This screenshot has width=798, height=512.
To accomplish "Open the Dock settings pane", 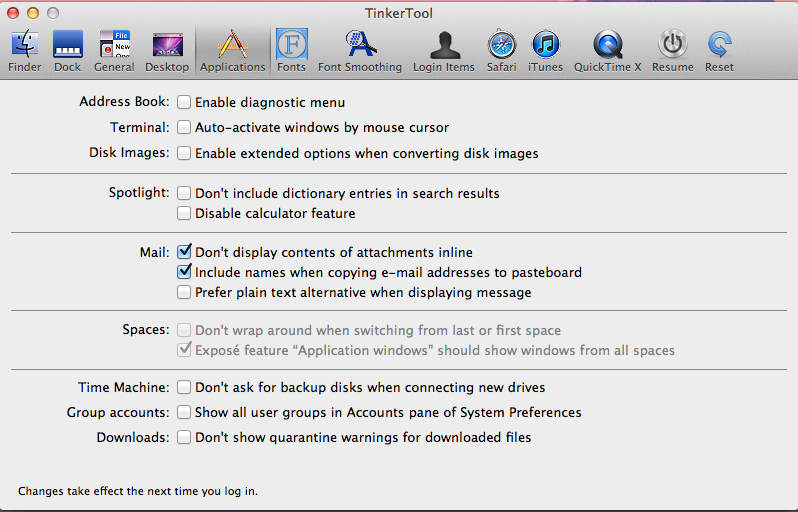I will click(x=68, y=51).
